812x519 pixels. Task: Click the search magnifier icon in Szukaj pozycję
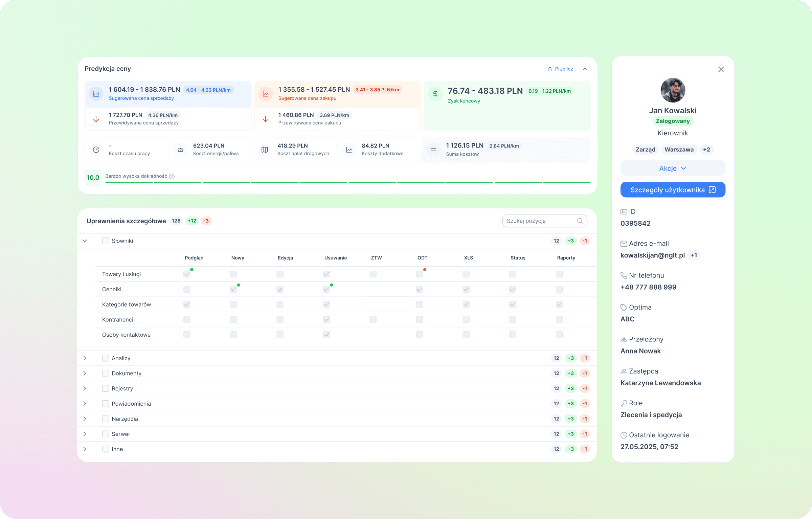click(580, 221)
